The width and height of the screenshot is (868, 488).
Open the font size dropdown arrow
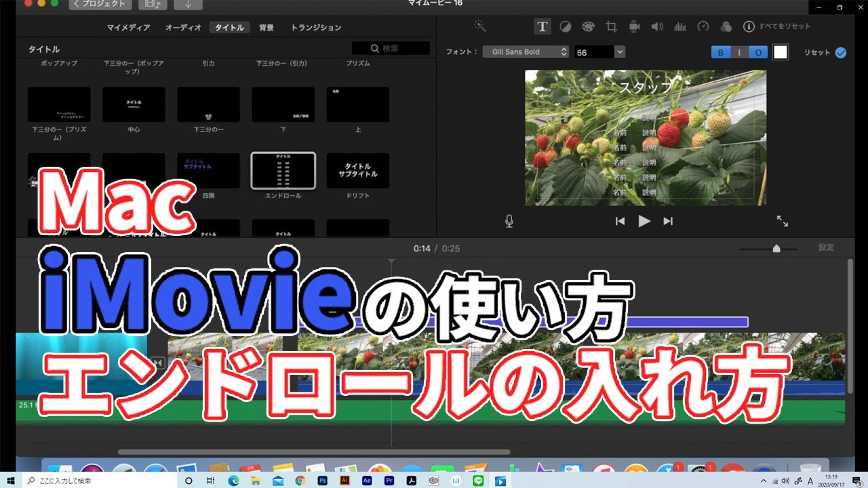click(620, 52)
